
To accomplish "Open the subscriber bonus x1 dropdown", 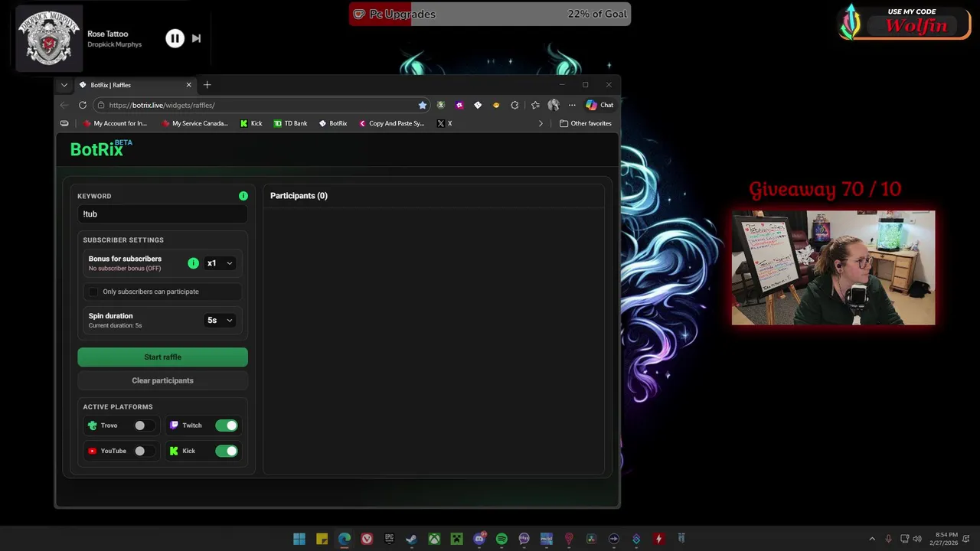I will [220, 263].
